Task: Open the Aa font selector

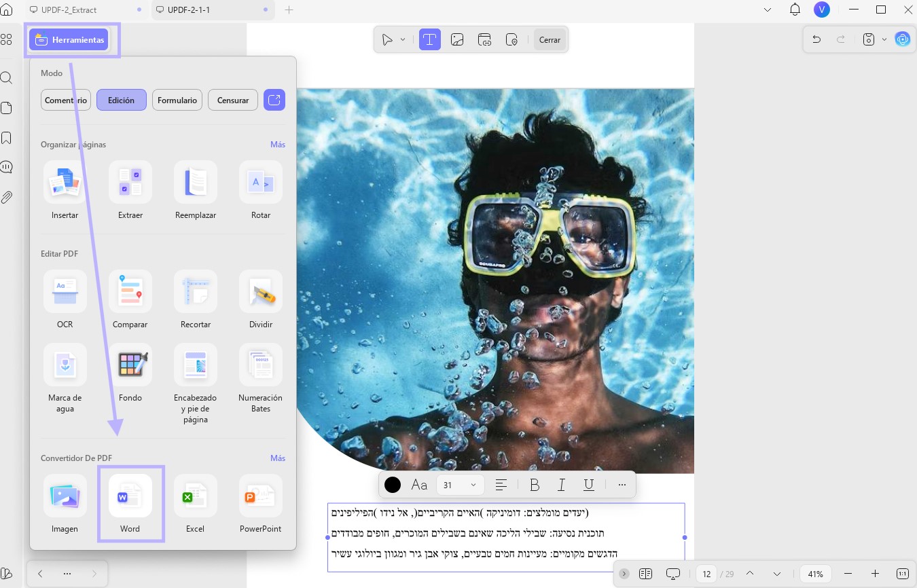Action: pyautogui.click(x=419, y=485)
